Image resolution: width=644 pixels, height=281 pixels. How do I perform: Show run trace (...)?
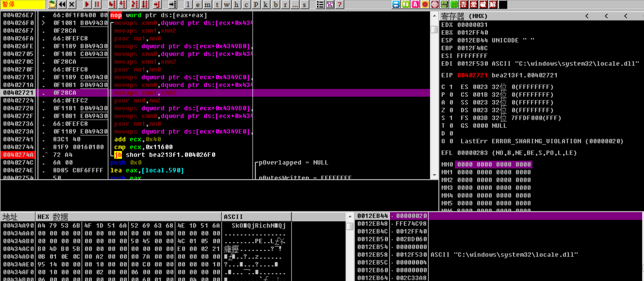pyautogui.click(x=295, y=5)
